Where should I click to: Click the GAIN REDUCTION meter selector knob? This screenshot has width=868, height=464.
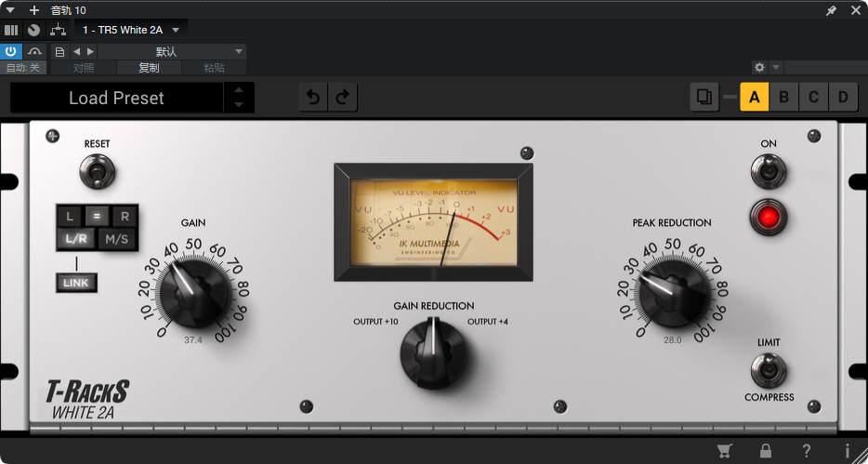pos(433,354)
